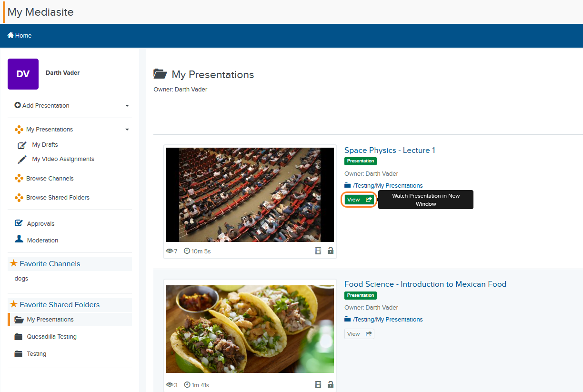
Task: Click the open folder icon beside sidebar My Presentations
Action: coord(19,320)
